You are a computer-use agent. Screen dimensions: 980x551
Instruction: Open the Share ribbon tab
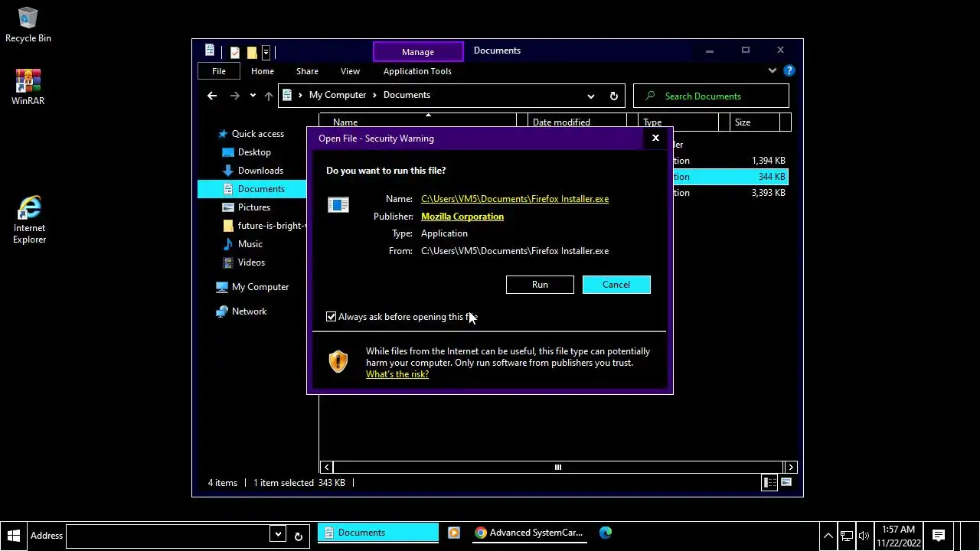click(307, 71)
